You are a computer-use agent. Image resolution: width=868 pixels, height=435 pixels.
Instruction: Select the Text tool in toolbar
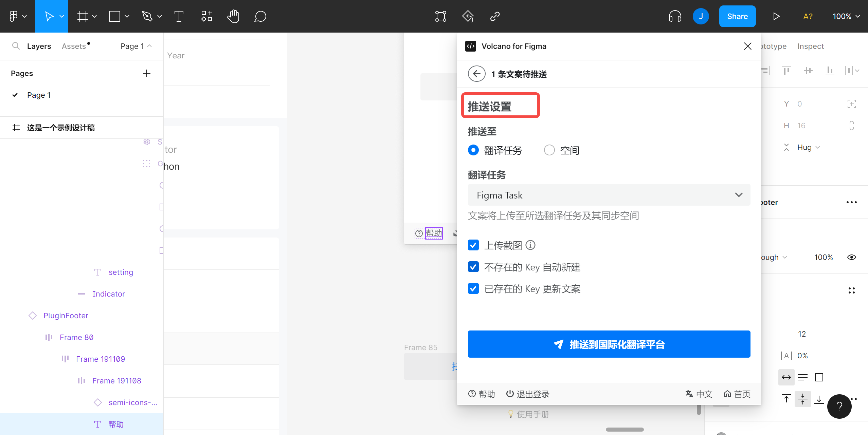tap(179, 16)
